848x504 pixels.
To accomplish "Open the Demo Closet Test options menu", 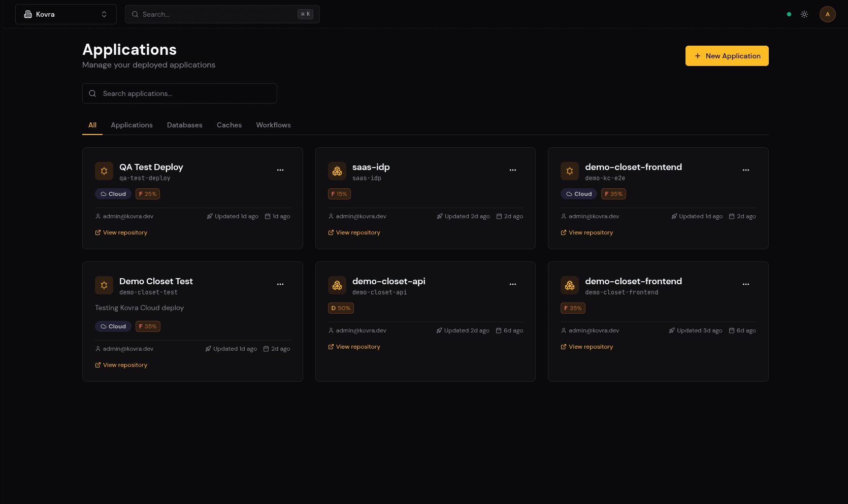I will click(x=280, y=284).
